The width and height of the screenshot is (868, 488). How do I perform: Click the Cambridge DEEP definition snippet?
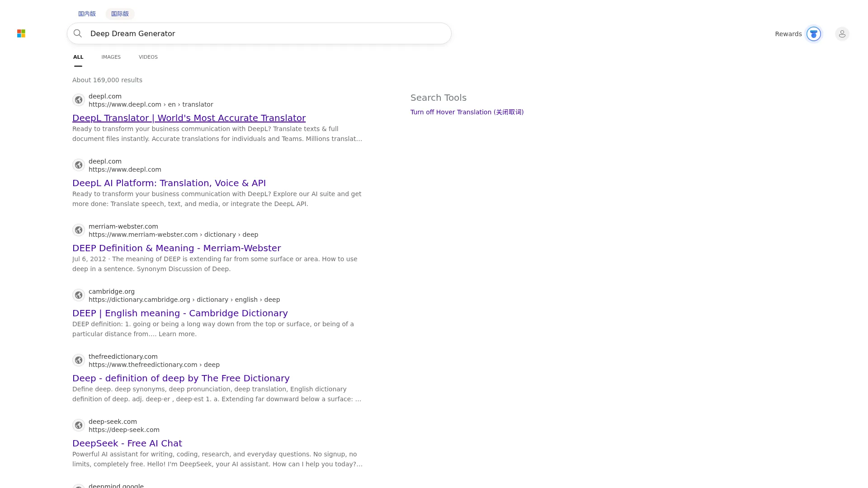pos(213,329)
